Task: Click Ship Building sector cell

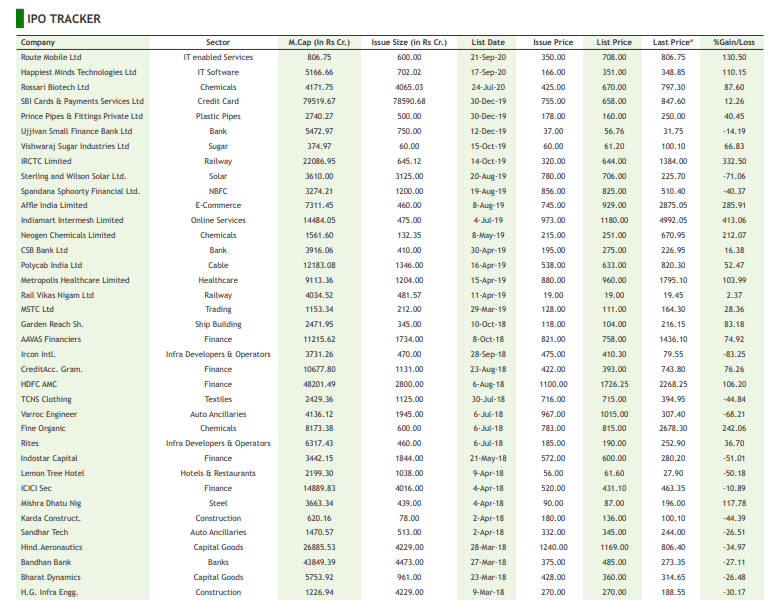Action: (218, 324)
